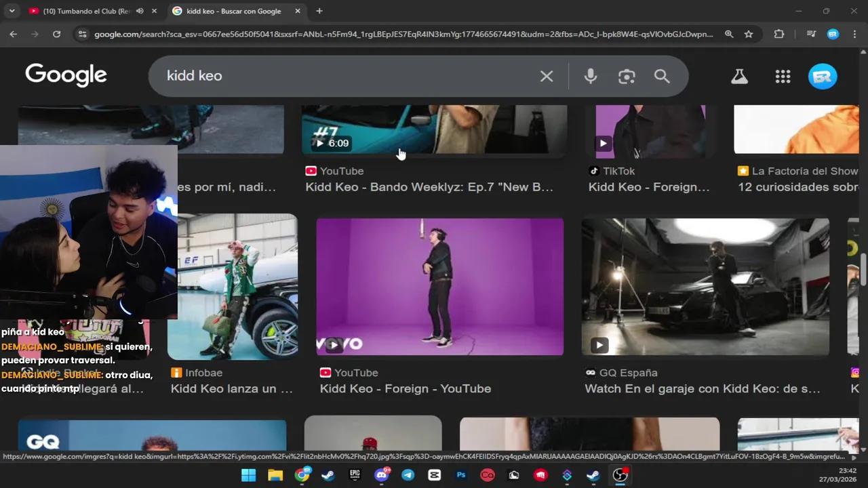This screenshot has width=868, height=488.
Task: Submit search with the magnifying glass icon
Action: (x=662, y=76)
